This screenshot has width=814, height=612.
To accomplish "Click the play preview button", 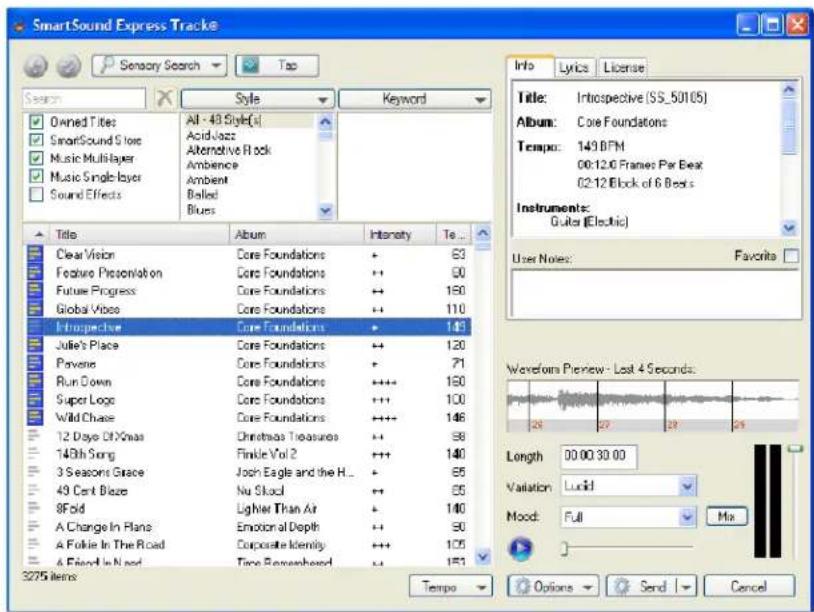I will [x=521, y=548].
